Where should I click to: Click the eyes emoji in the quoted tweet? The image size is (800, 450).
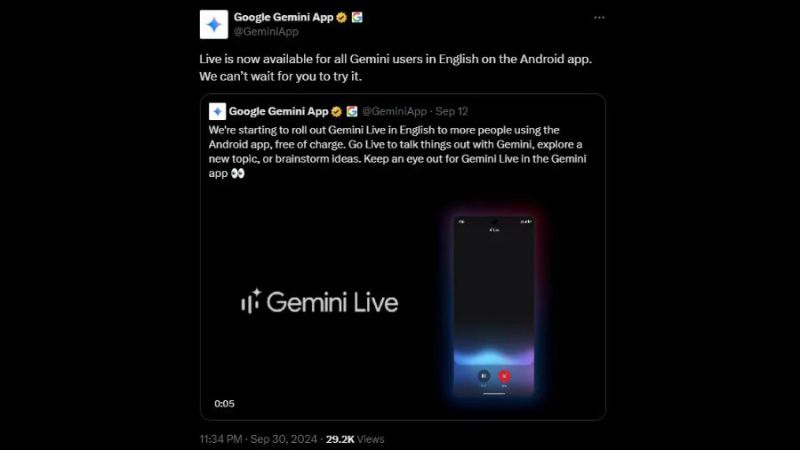238,173
